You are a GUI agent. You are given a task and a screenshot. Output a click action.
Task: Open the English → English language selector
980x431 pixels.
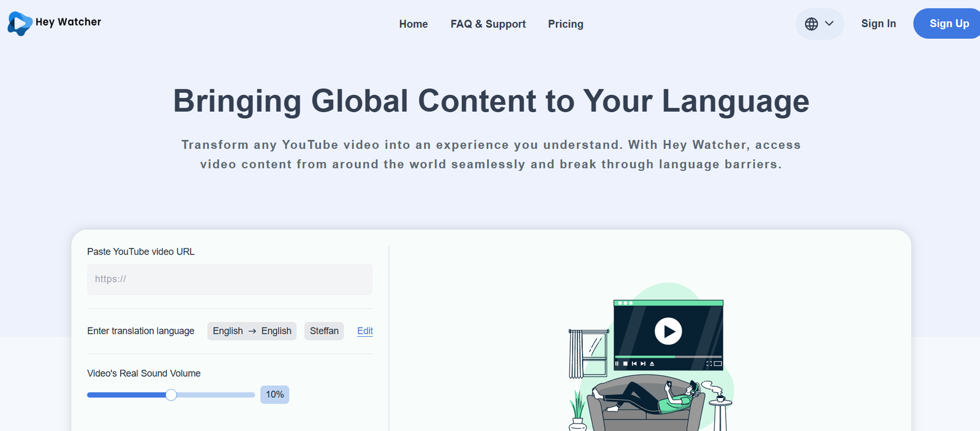[x=252, y=331]
